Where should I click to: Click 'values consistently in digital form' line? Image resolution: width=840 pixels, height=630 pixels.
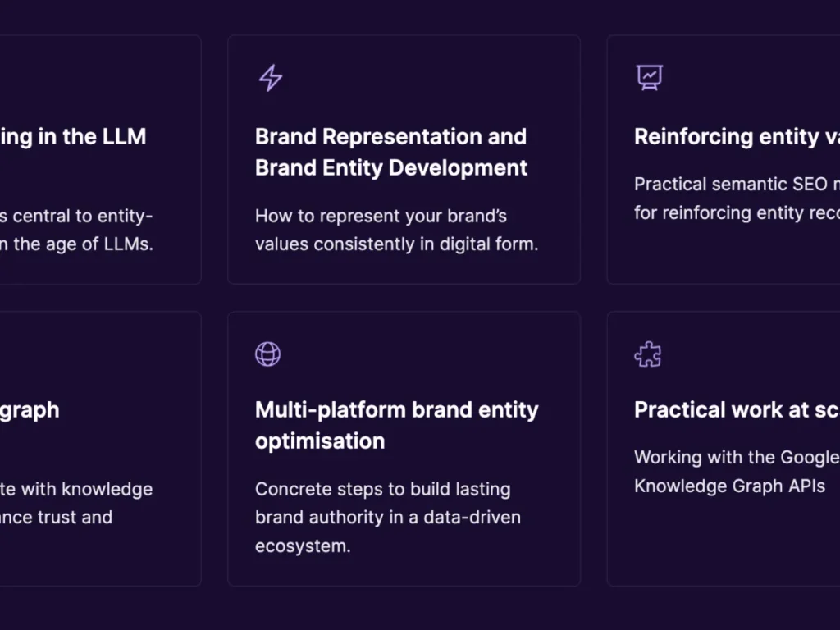point(396,244)
